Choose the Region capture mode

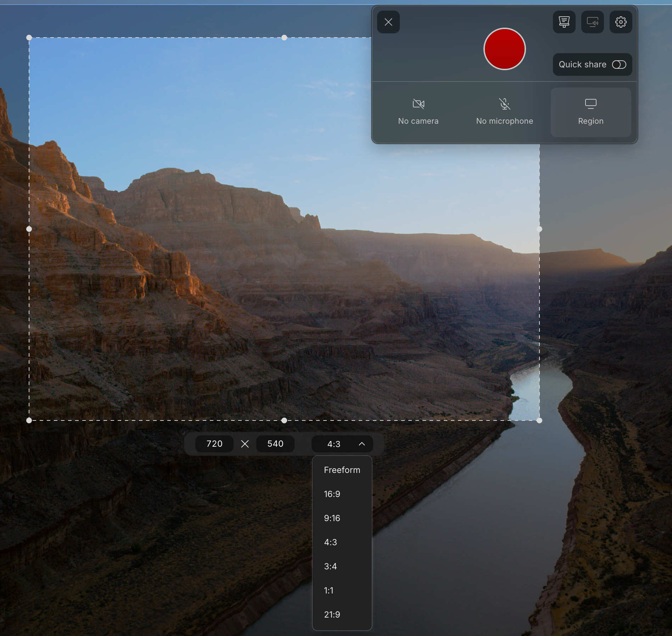coord(591,112)
